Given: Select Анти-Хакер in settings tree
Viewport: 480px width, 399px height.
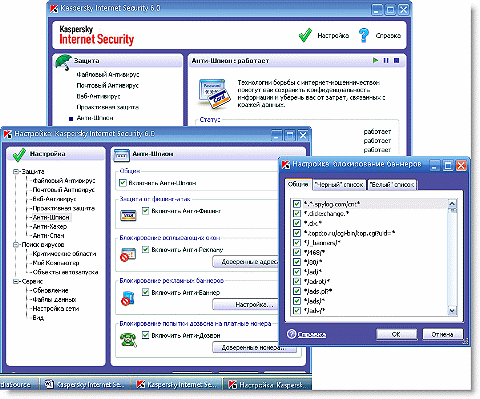Looking at the screenshot, I should coord(50,226).
